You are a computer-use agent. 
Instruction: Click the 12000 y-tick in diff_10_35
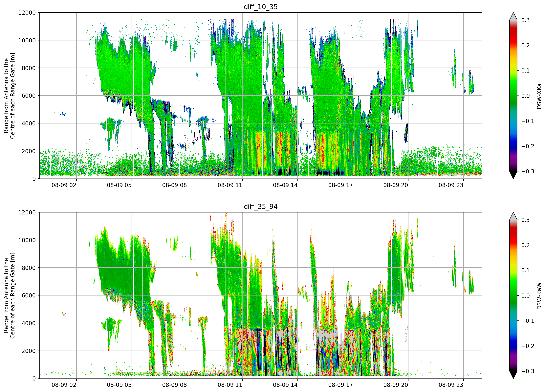[x=27, y=12]
